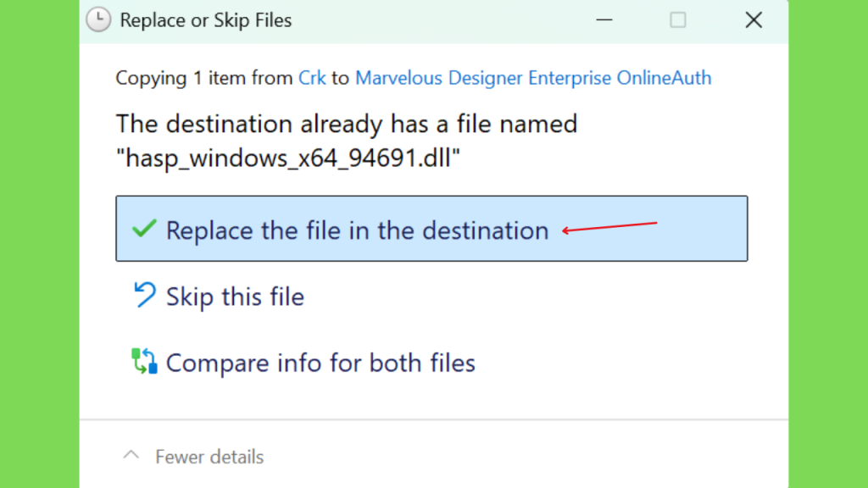Click the blue curved-arrow skip icon

[x=144, y=294]
